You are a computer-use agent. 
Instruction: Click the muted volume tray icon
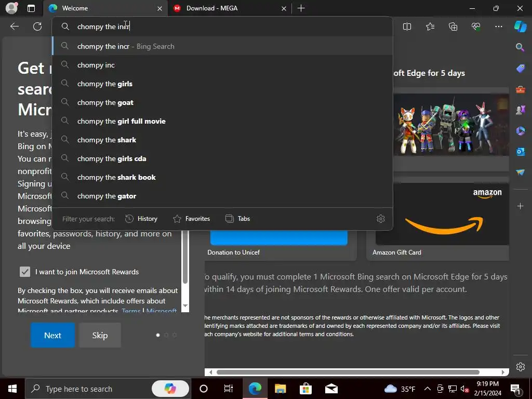[464, 389]
